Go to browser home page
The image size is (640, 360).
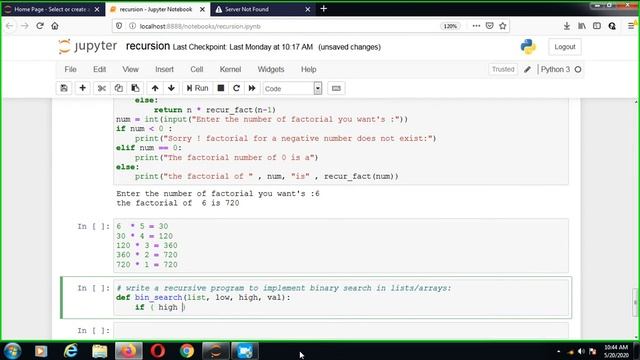55,26
